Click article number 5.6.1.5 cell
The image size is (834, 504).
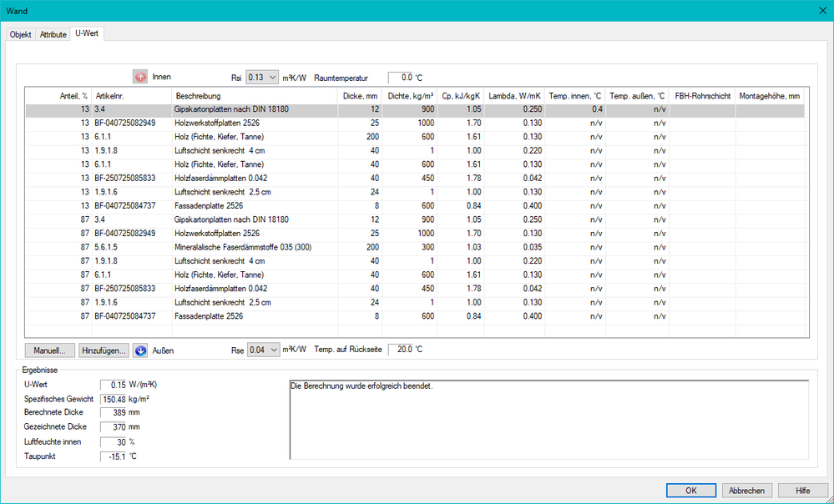coord(132,247)
